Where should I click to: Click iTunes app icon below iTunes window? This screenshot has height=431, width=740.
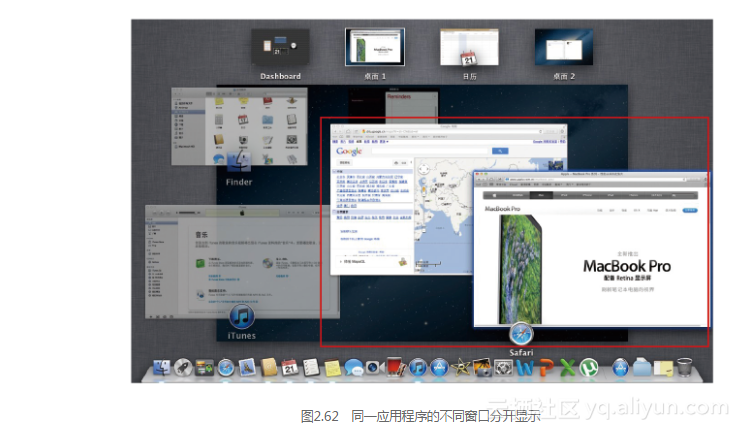coord(242,317)
